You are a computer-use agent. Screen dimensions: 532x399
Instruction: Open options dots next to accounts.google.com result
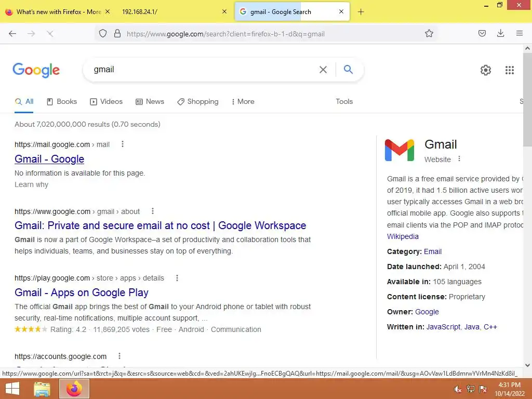119,356
